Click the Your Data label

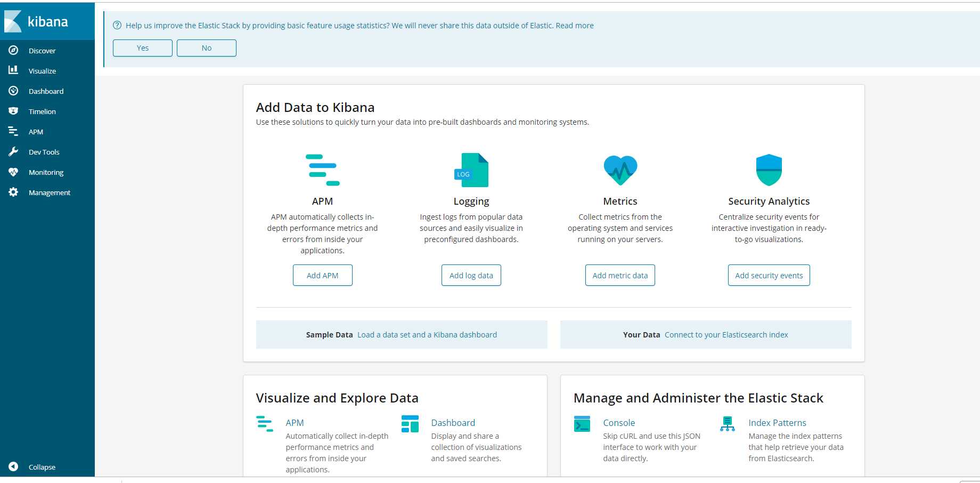(641, 335)
